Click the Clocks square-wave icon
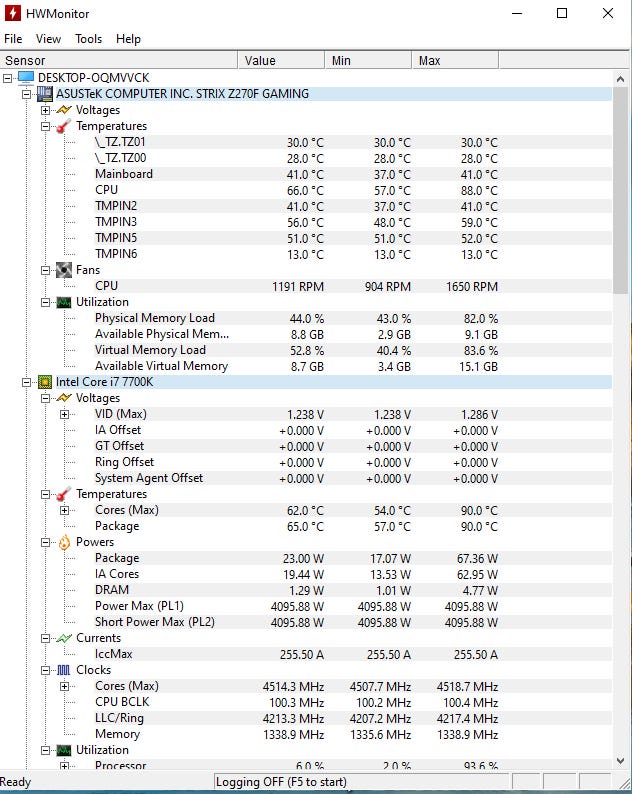The height and width of the screenshot is (794, 632). (64, 670)
